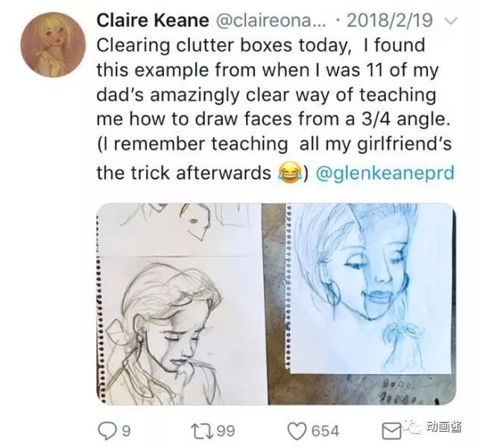The width and height of the screenshot is (477, 448).
Task: Click the retweet count 99
Action: (x=225, y=430)
